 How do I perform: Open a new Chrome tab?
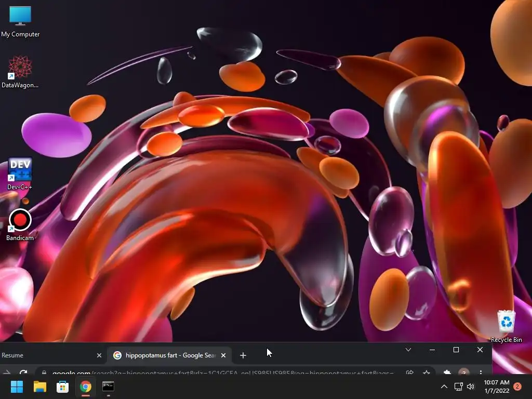point(243,355)
